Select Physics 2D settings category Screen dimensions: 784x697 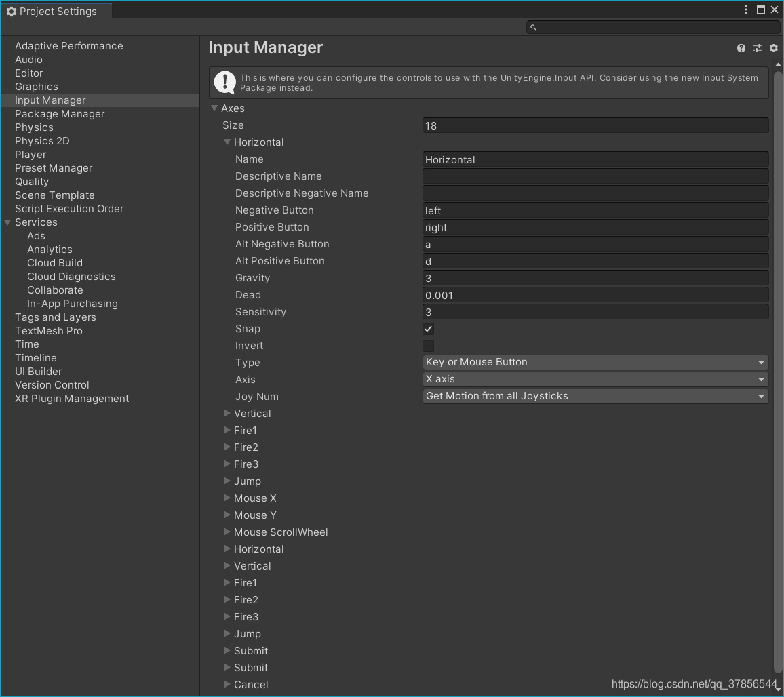[x=42, y=141]
